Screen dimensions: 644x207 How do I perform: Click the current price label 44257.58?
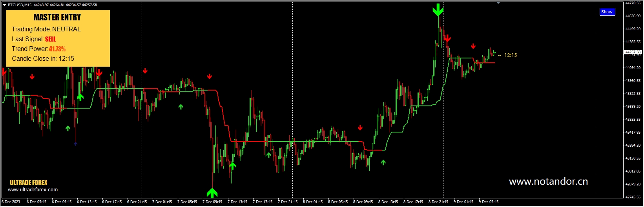633,52
